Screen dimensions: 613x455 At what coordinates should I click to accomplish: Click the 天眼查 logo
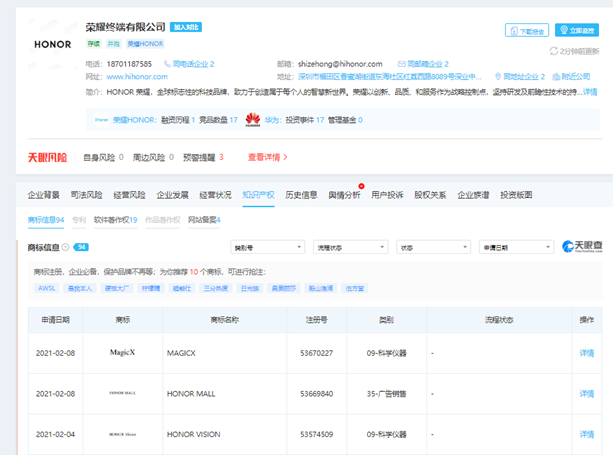[x=583, y=247]
